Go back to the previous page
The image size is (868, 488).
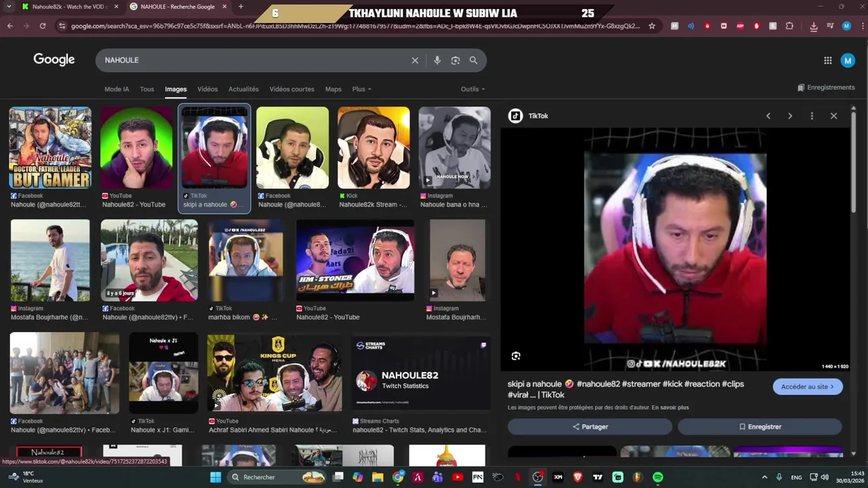tap(10, 26)
